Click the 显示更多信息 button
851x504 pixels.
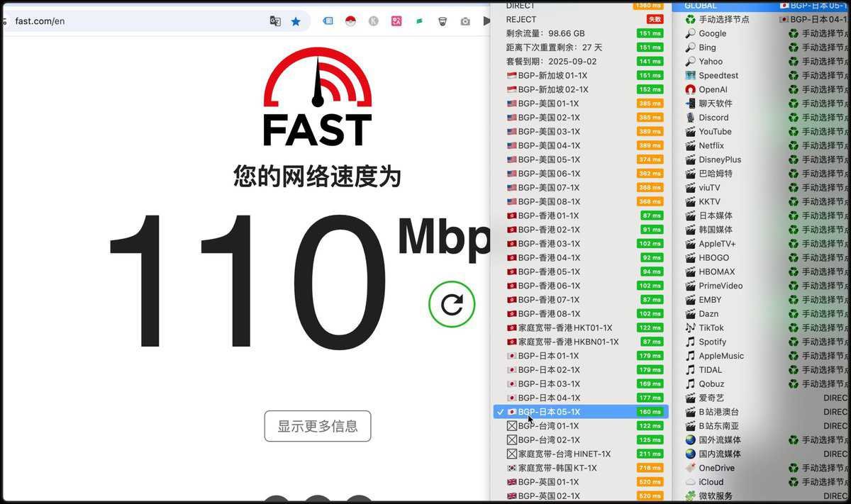click(x=317, y=426)
